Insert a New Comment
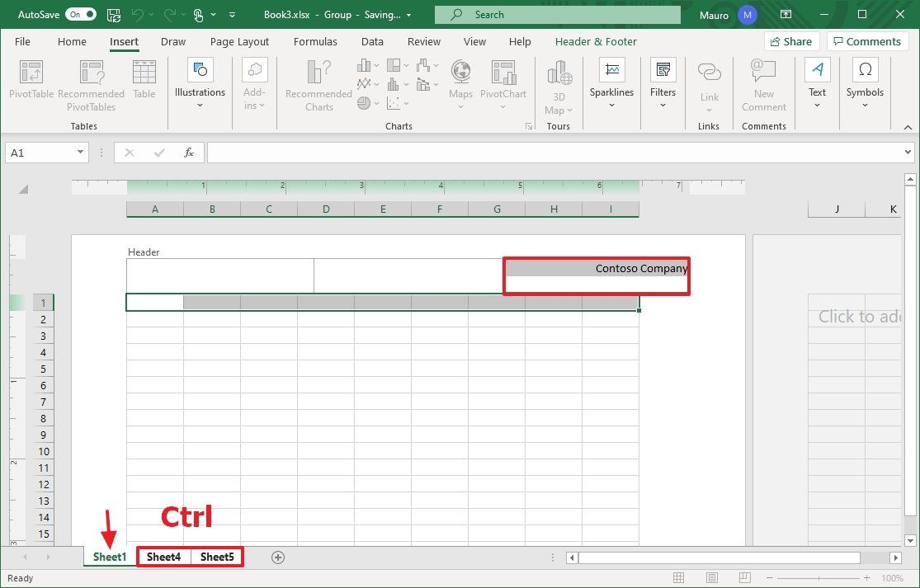Screen dimensions: 920x588 (x=763, y=82)
